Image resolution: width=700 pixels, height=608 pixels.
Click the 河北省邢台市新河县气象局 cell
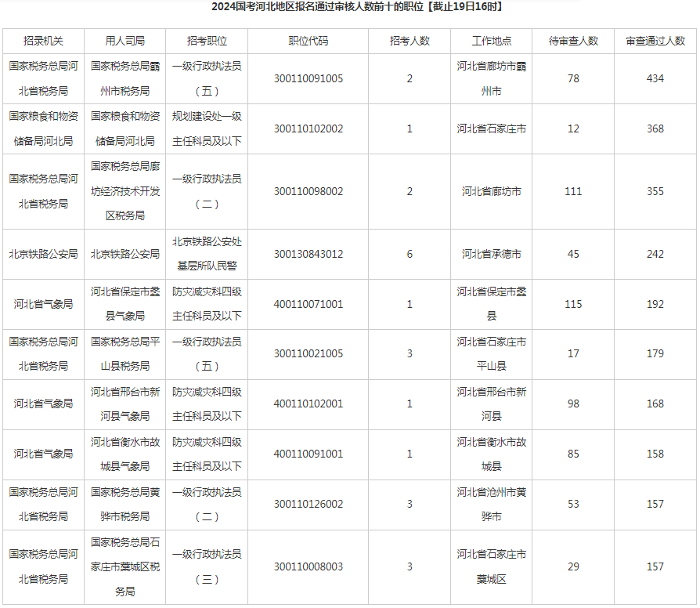pos(125,404)
